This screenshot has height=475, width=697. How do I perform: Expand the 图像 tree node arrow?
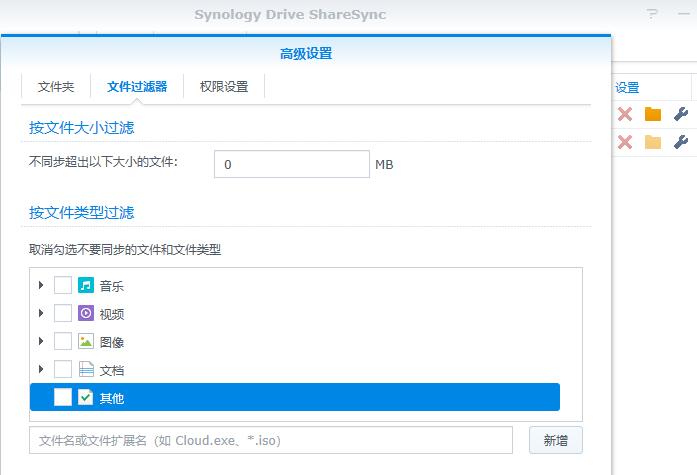(41, 342)
